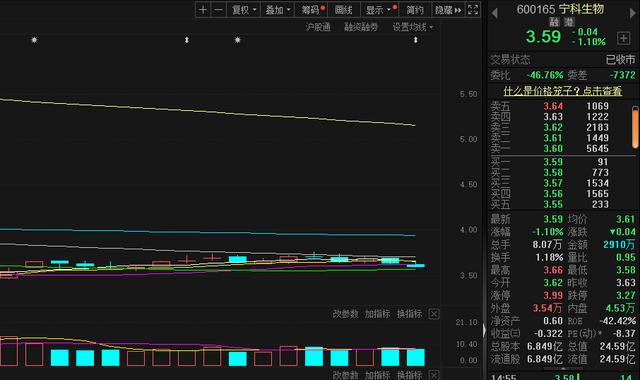Click the 买二 price 3.58
Screen dimensions: 640x380
tap(553, 173)
